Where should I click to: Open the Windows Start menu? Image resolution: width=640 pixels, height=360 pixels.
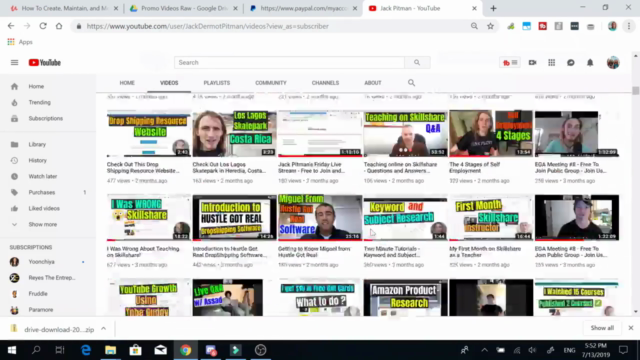pos(11,350)
